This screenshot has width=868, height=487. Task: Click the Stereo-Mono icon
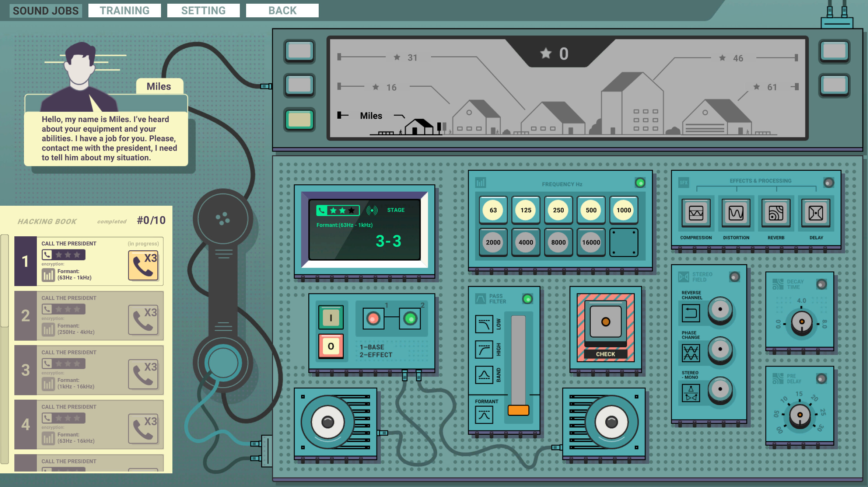[x=691, y=393]
